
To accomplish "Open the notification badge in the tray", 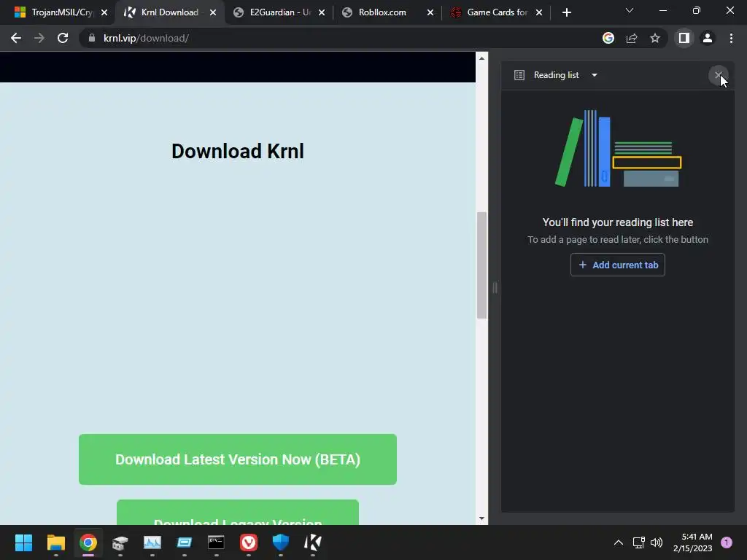I will point(727,542).
